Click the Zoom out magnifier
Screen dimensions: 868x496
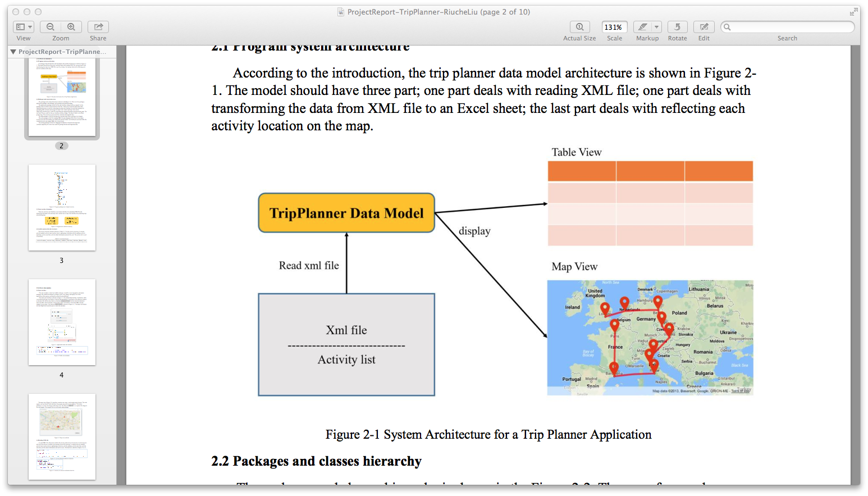[51, 26]
